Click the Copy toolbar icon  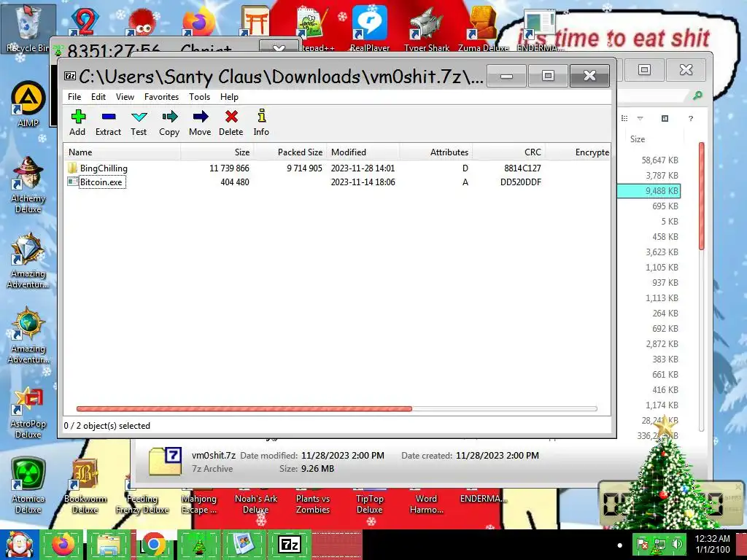(169, 122)
